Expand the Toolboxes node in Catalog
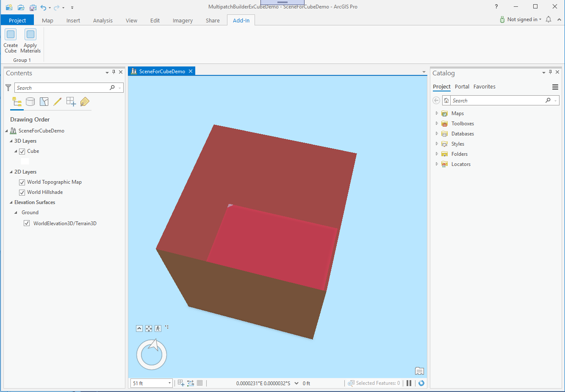This screenshot has width=565, height=392. (x=437, y=123)
